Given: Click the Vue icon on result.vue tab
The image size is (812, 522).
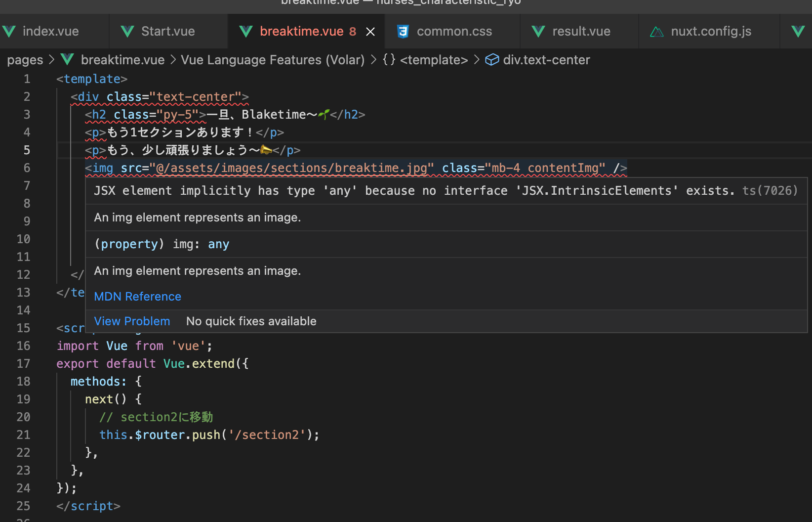Looking at the screenshot, I should point(538,32).
